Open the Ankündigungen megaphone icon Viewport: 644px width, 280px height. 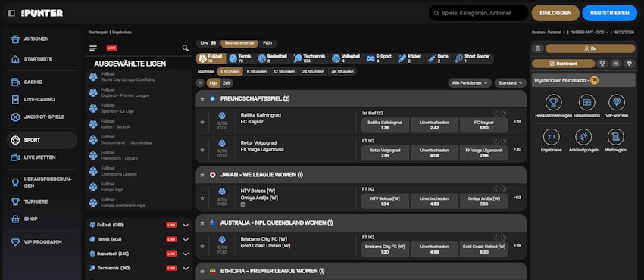click(x=583, y=137)
